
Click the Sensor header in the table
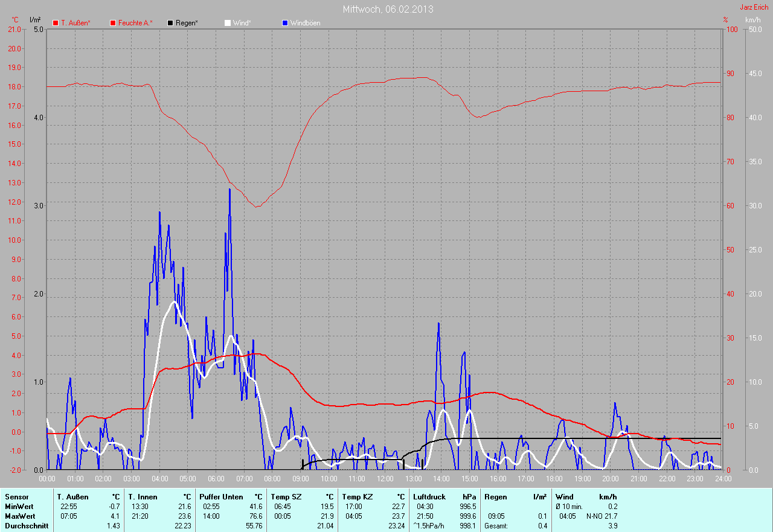(16, 497)
